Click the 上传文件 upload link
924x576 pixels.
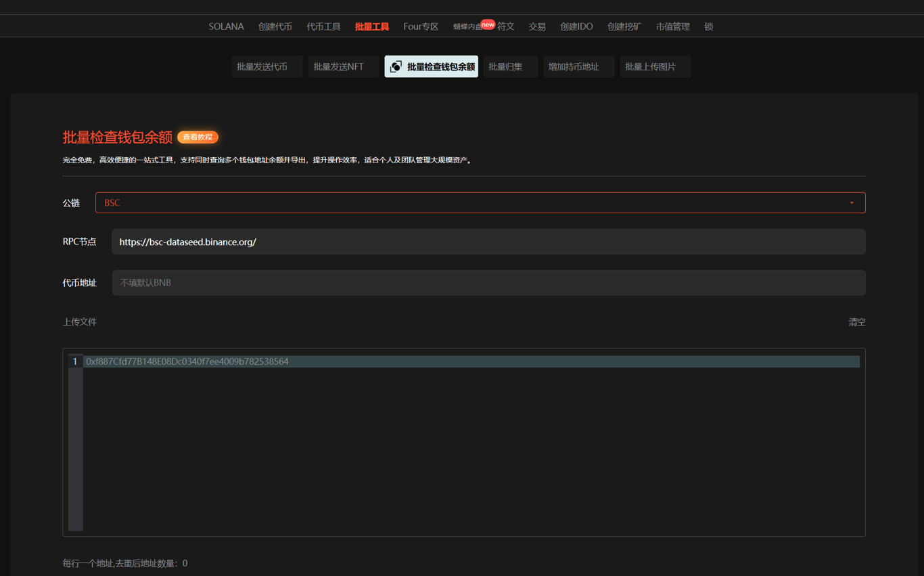pyautogui.click(x=80, y=322)
